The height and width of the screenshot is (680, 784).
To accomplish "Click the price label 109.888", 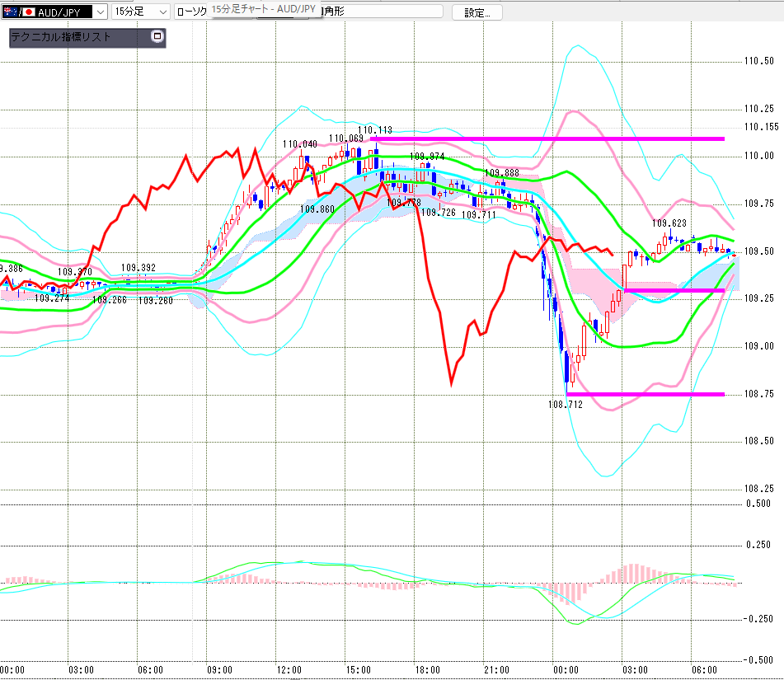I will pyautogui.click(x=501, y=173).
